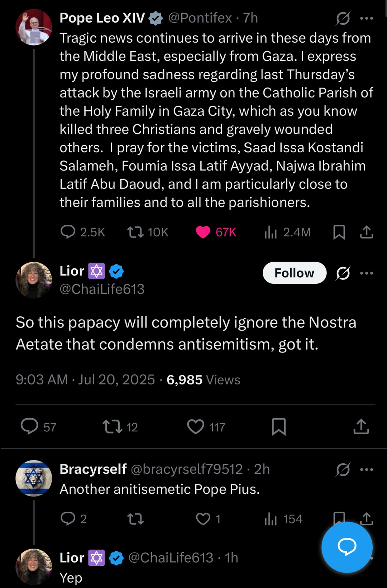This screenshot has height=588, width=387.
Task: Open more options on Bracyrself's reply
Action: (x=367, y=469)
